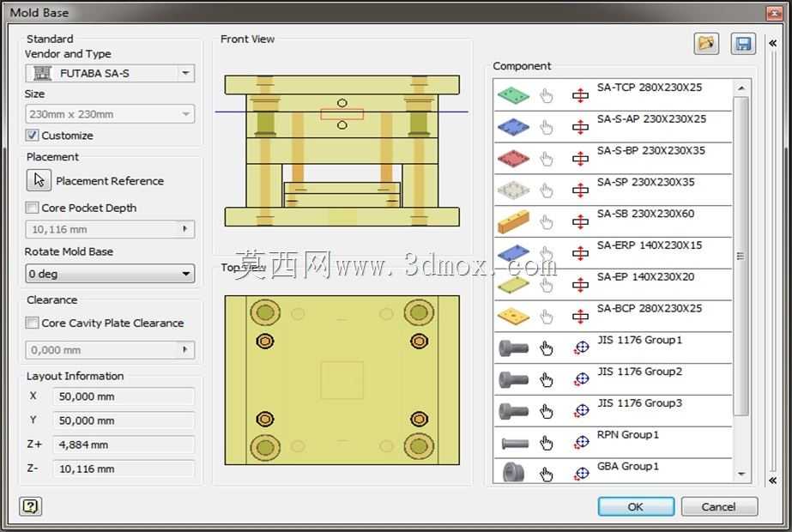Screen dimensions: 792x532
Task: Click the SA-TCP green plate icon
Action: (513, 95)
